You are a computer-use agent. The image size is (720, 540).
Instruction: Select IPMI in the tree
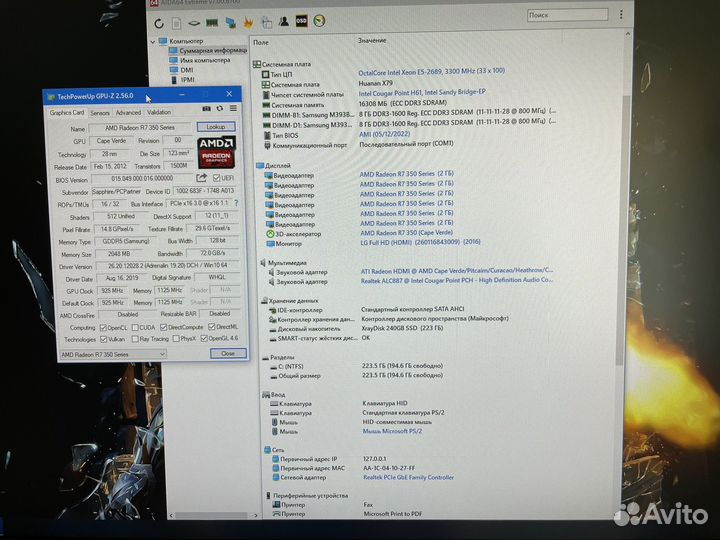point(187,79)
